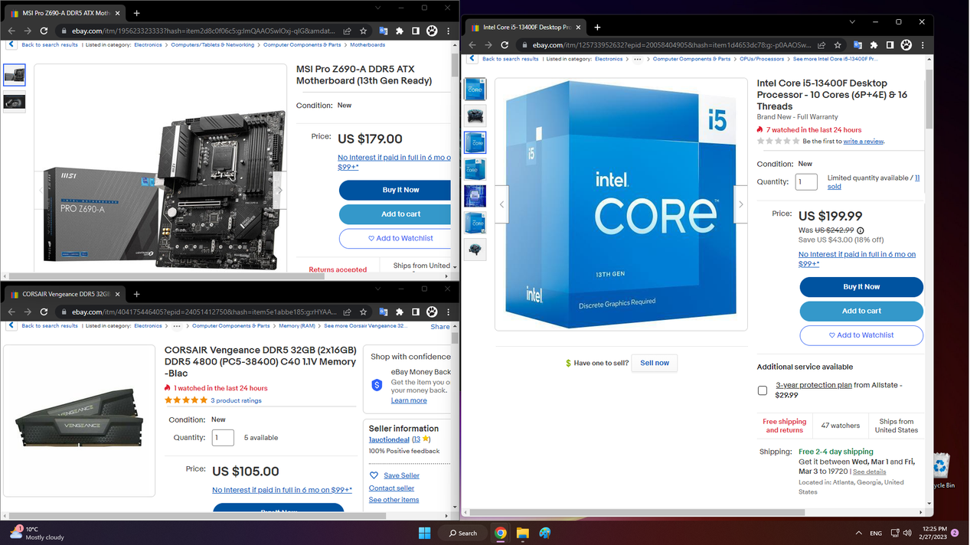Click Buy It Now for Intel processor
This screenshot has width=980, height=545.
coord(861,287)
